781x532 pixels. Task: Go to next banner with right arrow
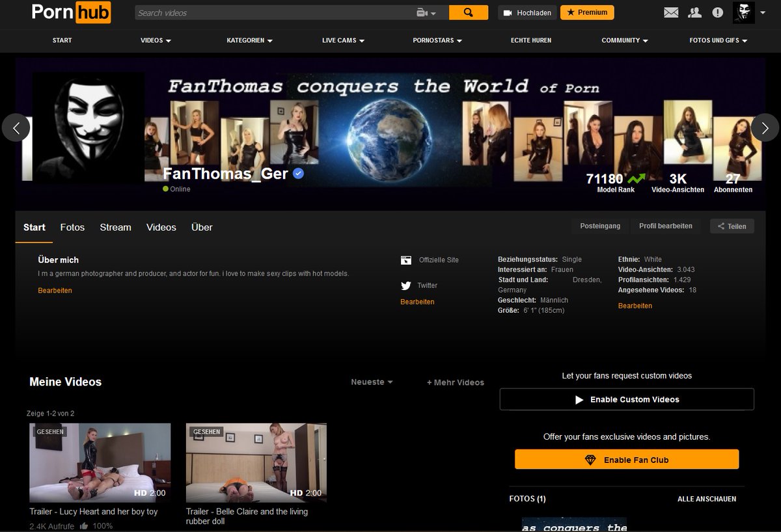click(765, 127)
